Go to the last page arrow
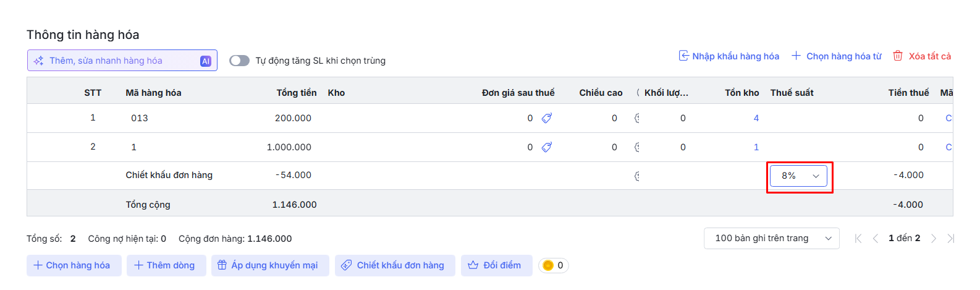 pyautogui.click(x=950, y=239)
